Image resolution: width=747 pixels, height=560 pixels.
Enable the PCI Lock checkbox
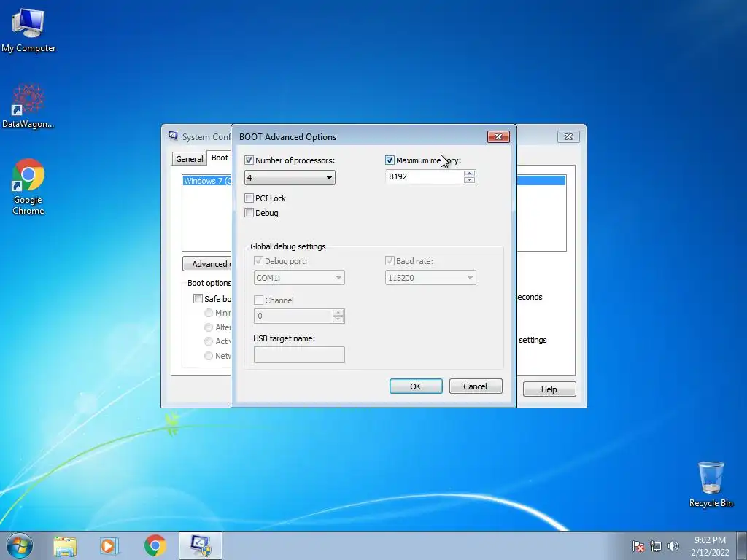(249, 198)
